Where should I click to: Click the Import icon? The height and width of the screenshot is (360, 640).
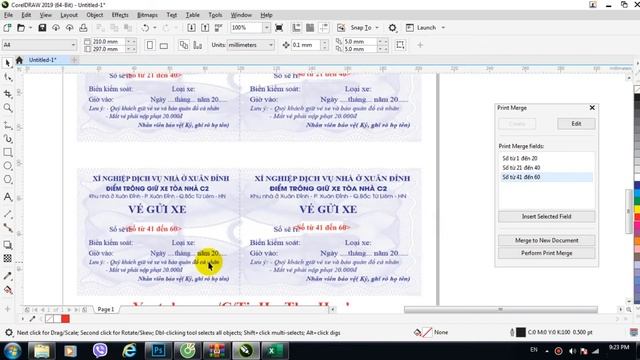click(191, 28)
